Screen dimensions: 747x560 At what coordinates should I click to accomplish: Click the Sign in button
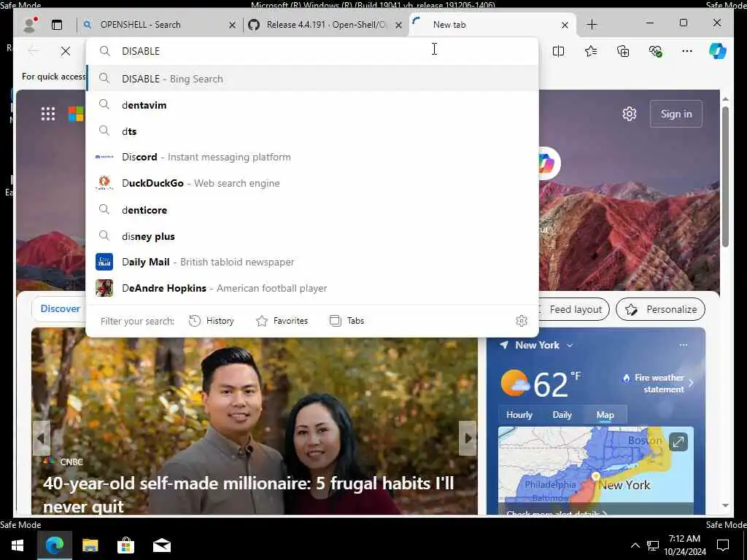pos(676,114)
